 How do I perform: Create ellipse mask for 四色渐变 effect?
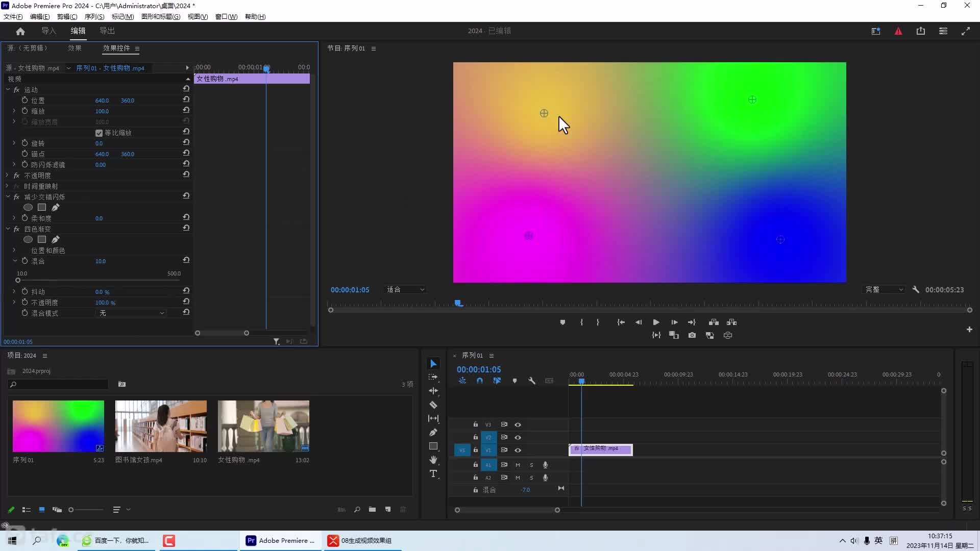pyautogui.click(x=28, y=239)
